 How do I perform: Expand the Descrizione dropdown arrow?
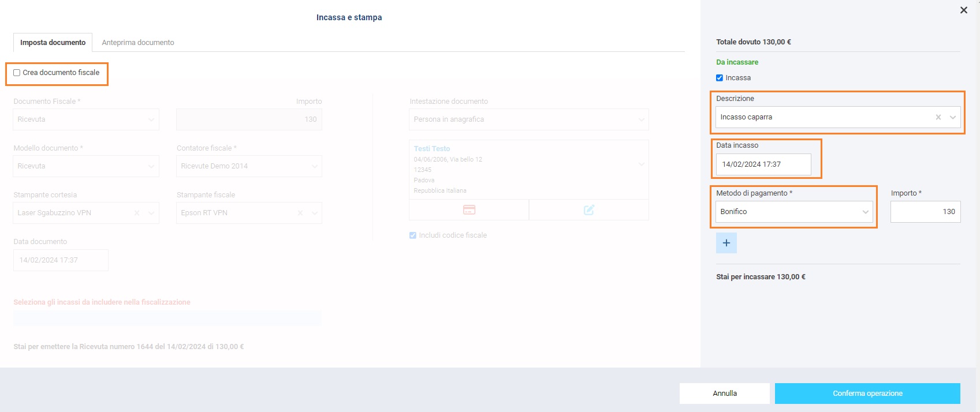(952, 117)
